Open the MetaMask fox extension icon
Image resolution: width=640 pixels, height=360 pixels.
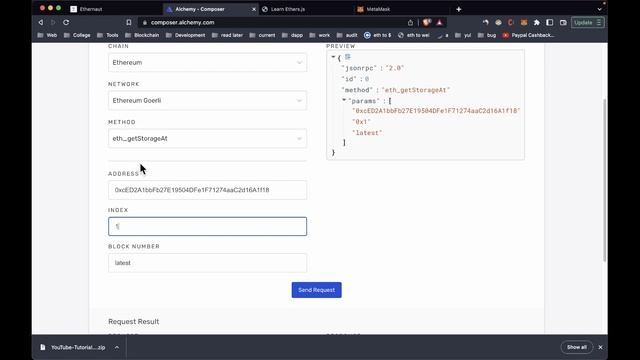coord(524,22)
